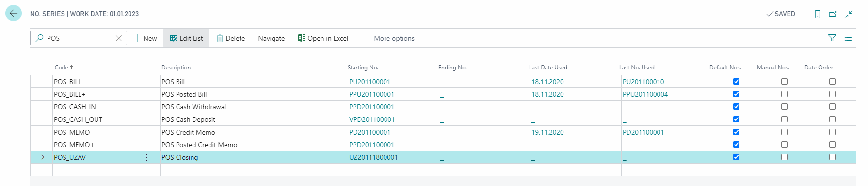The height and width of the screenshot is (186, 868).
Task: Open the filter pane icon
Action: click(832, 38)
